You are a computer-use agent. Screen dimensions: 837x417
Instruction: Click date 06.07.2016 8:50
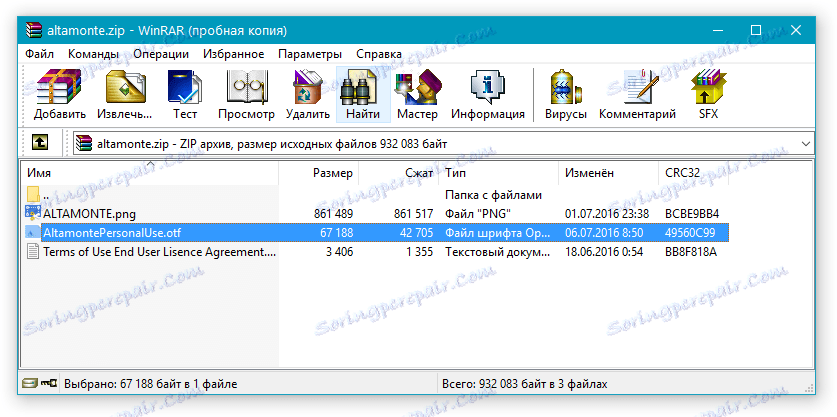click(604, 233)
